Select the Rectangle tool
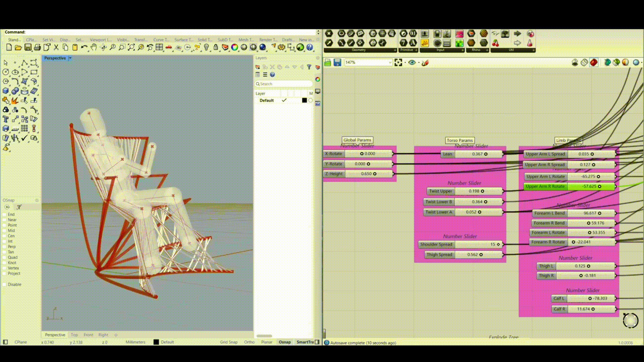644x362 pixels. (34, 72)
